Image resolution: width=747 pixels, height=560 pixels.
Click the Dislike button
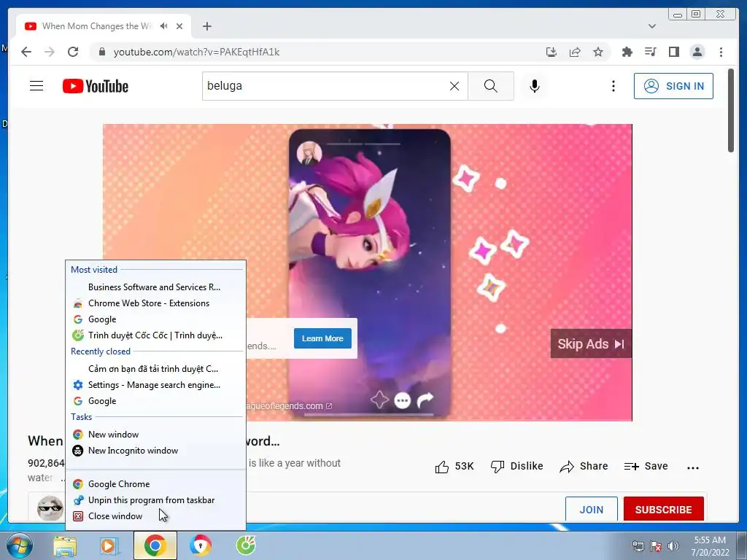[517, 466]
